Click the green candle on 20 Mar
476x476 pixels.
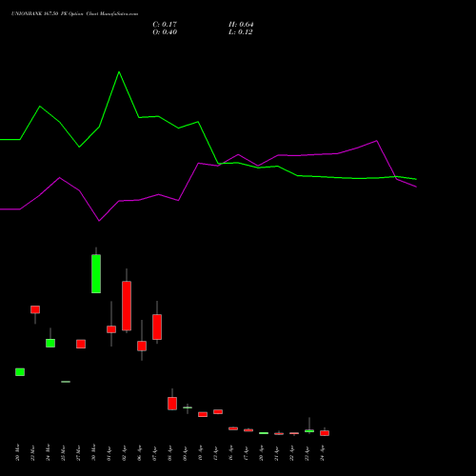click(x=20, y=372)
